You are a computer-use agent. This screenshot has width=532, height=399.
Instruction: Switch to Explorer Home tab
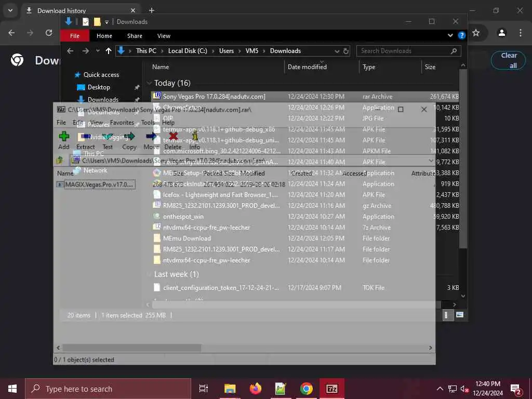[104, 36]
